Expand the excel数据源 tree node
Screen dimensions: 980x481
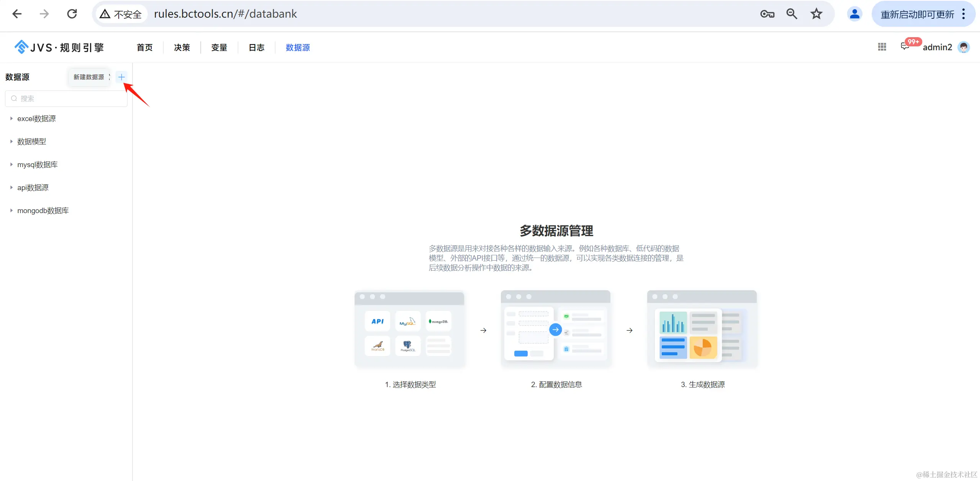pyautogui.click(x=11, y=118)
